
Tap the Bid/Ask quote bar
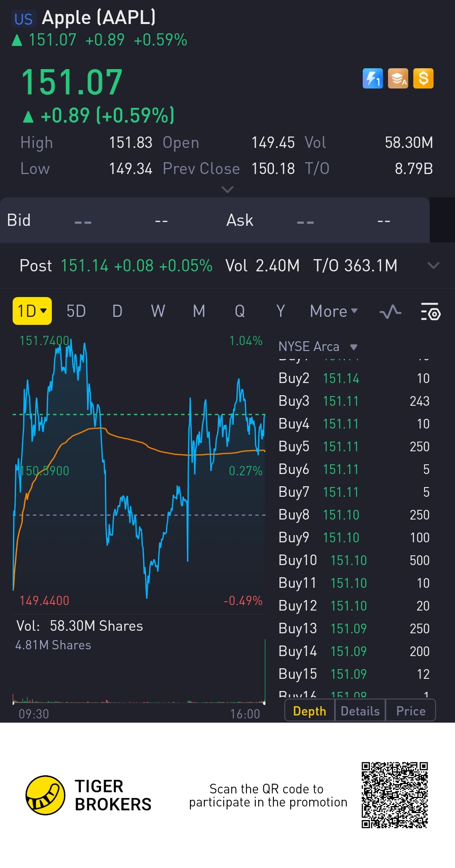tap(215, 220)
